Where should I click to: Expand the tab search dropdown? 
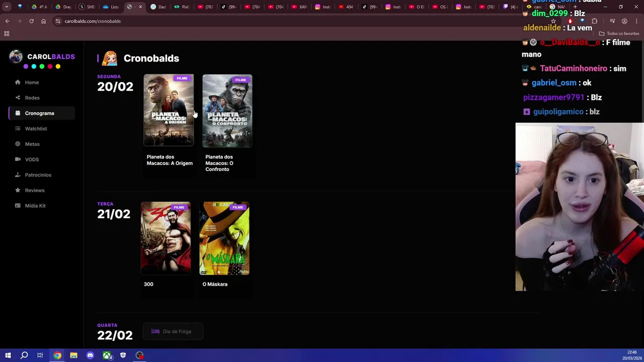pos(7,7)
